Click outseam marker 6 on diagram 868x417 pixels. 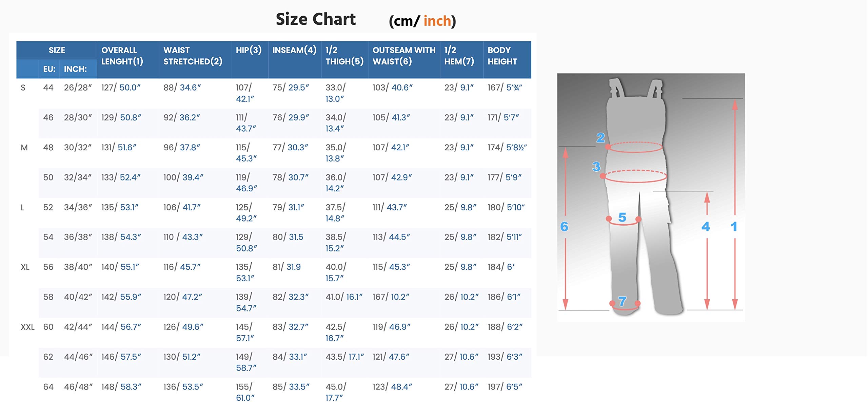[564, 226]
